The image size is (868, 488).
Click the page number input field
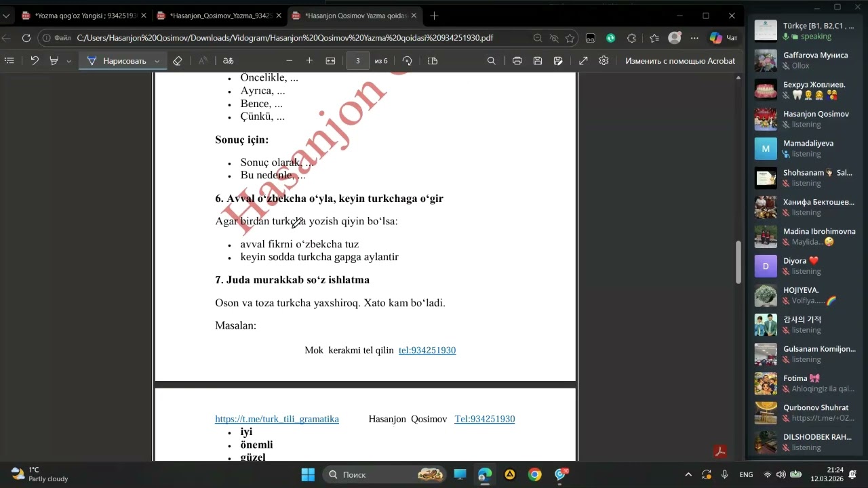tap(357, 61)
